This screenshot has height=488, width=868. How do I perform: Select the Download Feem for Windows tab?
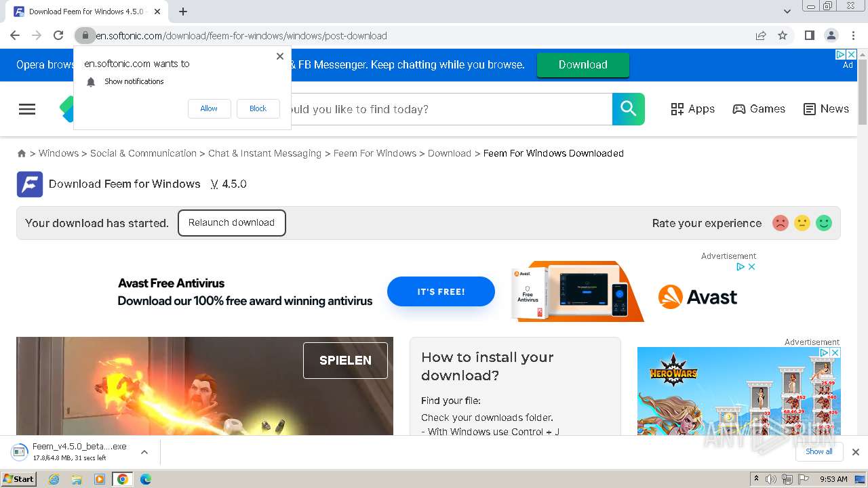point(88,12)
